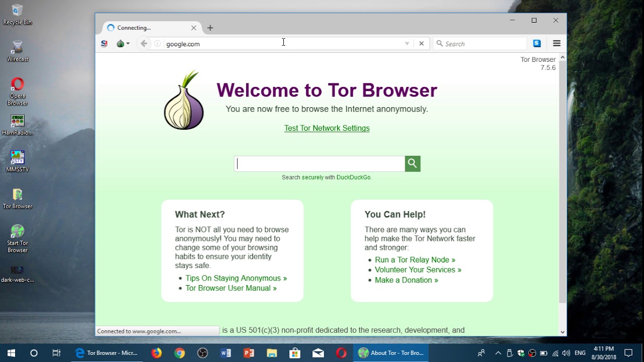This screenshot has height=362, width=644.
Task: Open PowerPoint from the taskbar
Action: [249, 353]
